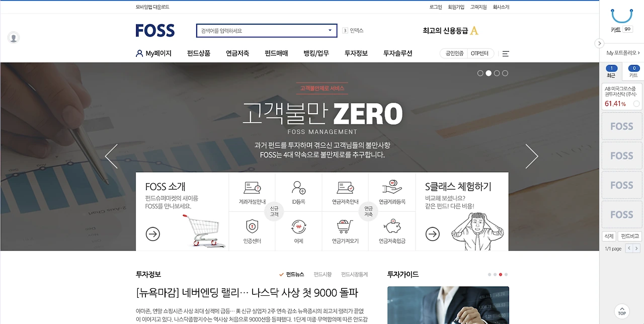Go to previous page in sidebar
This screenshot has width=644, height=324.
pos(628,249)
